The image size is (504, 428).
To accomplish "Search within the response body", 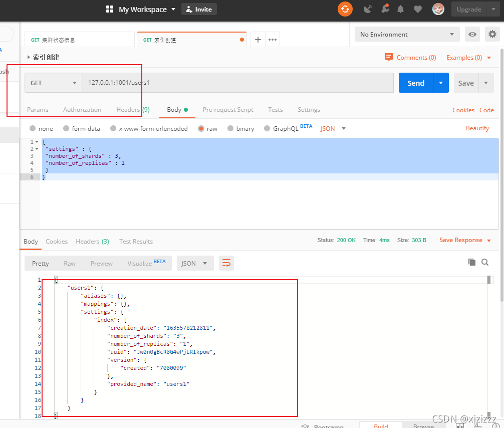I will click(485, 263).
